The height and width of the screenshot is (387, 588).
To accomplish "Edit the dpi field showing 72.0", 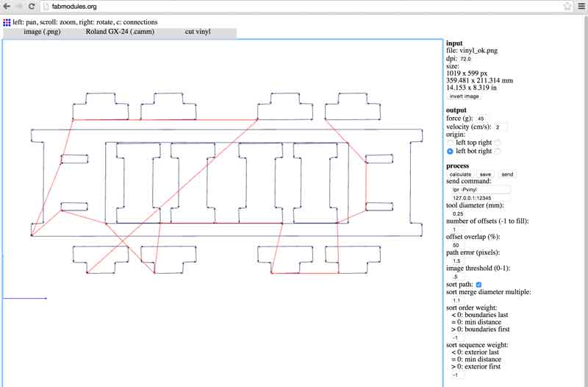I will click(x=467, y=59).
